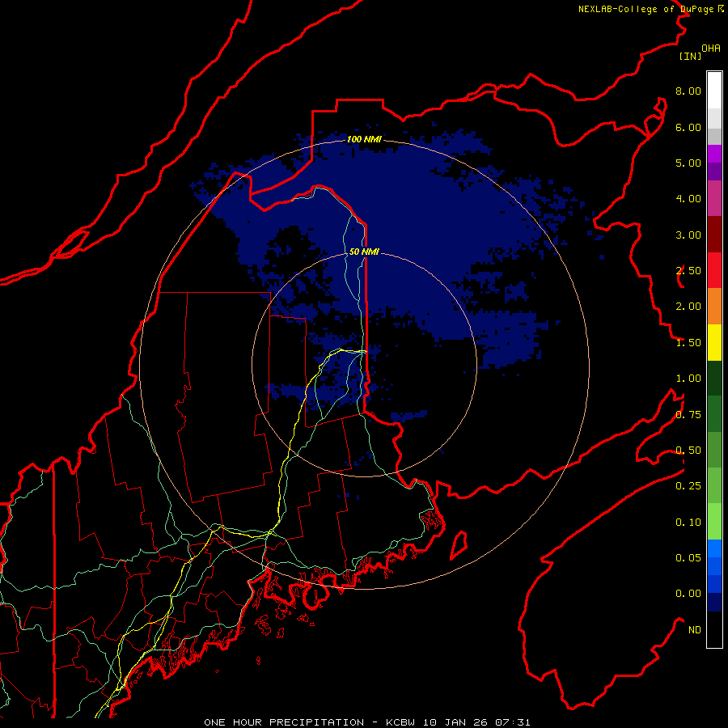
Task: Click the 1.00 legend value
Action: point(688,379)
